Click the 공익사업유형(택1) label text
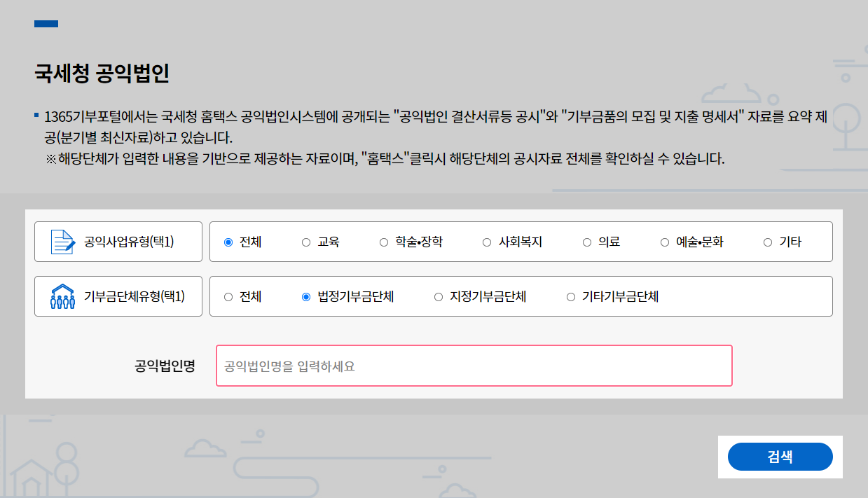This screenshot has width=868, height=498. point(129,242)
